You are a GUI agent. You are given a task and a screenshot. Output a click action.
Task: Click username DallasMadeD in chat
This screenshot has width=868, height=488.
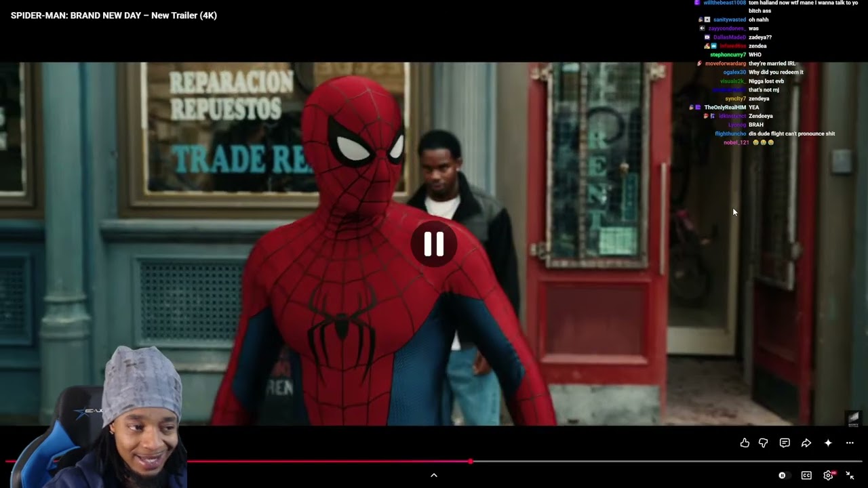click(x=730, y=37)
